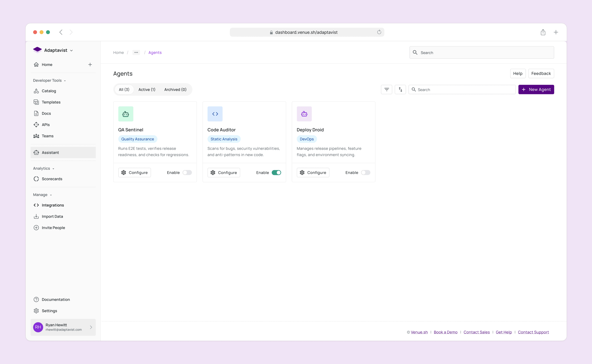Disable the Code Auditor agent toggle
592x364 pixels.
tap(276, 173)
